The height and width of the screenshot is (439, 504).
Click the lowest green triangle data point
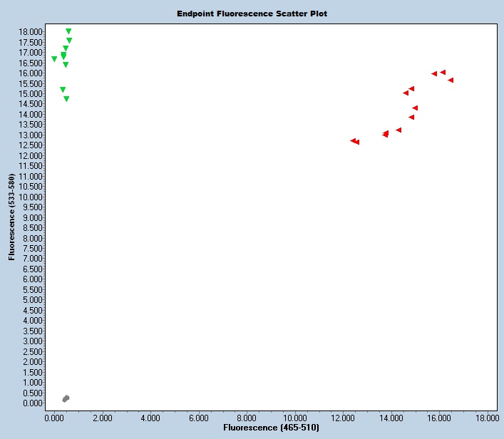(x=66, y=99)
